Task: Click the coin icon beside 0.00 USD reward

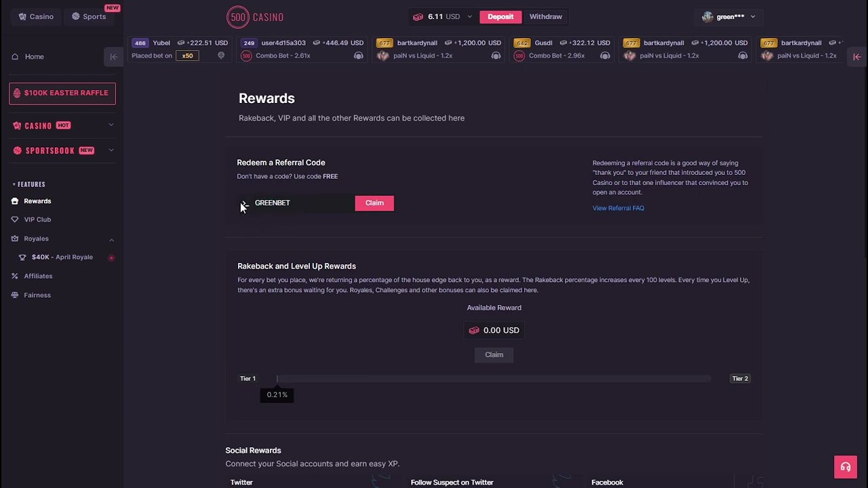Action: (474, 330)
